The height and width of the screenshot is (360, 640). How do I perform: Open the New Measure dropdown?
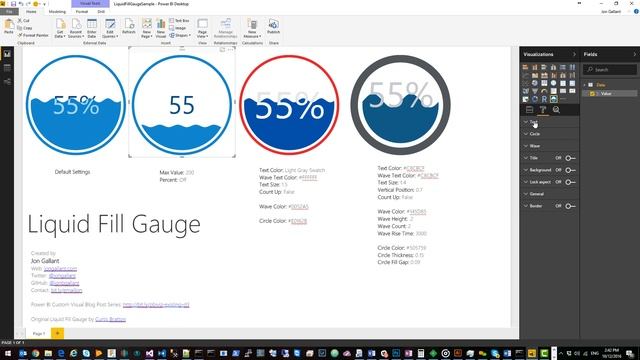252,28
